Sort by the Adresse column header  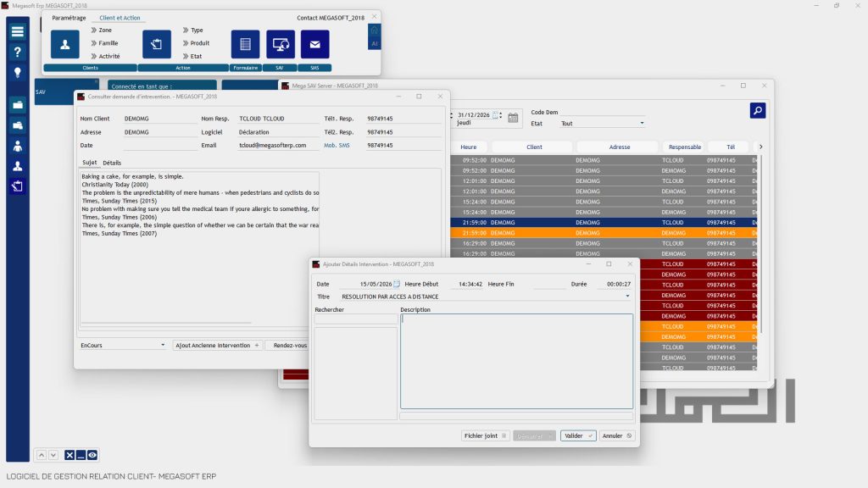[620, 147]
